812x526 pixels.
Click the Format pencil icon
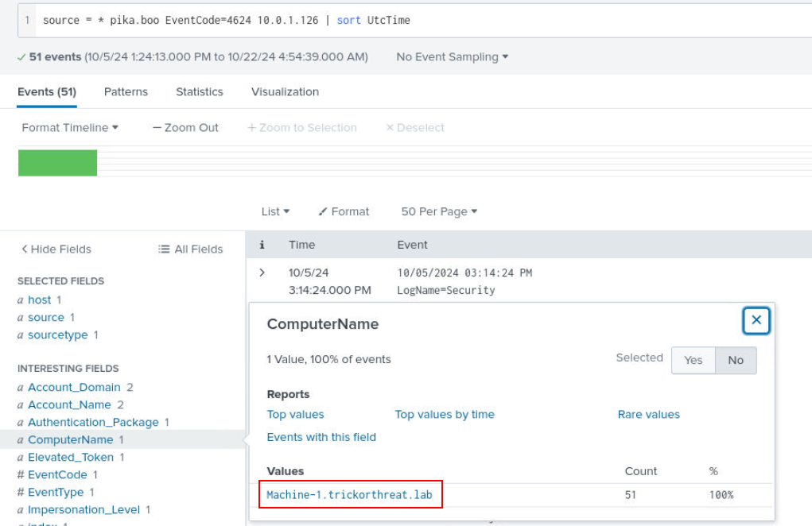323,211
